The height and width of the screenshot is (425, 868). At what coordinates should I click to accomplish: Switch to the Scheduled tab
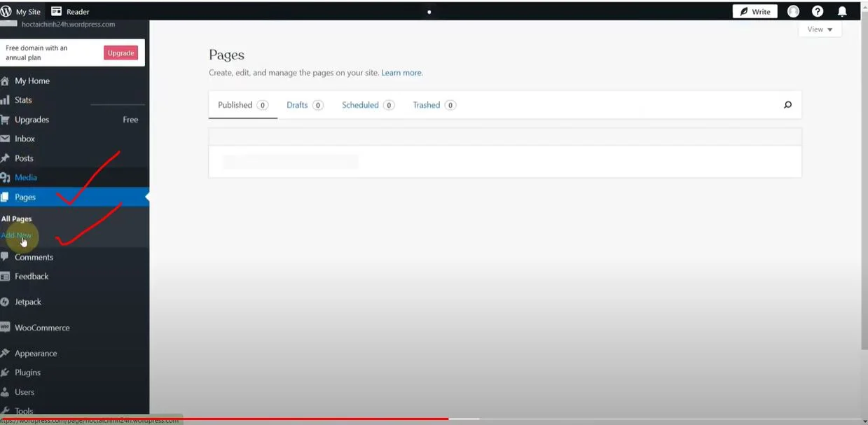[x=360, y=105]
